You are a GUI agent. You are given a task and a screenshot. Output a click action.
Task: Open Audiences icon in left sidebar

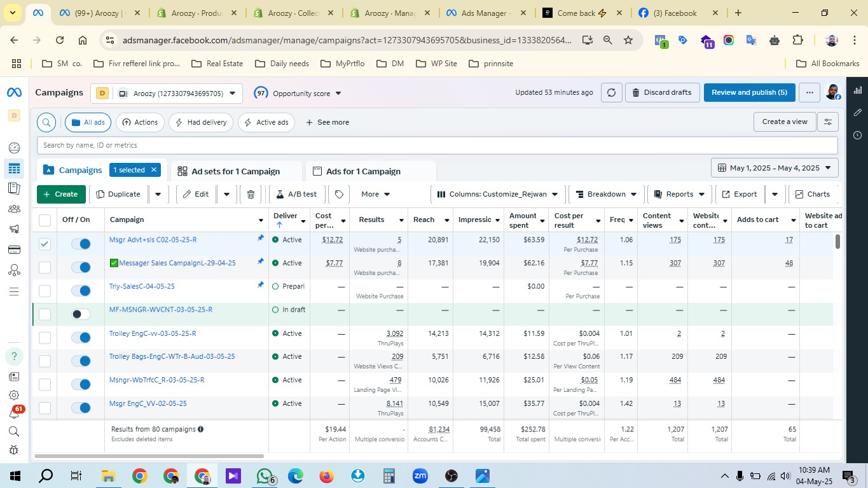click(x=14, y=208)
